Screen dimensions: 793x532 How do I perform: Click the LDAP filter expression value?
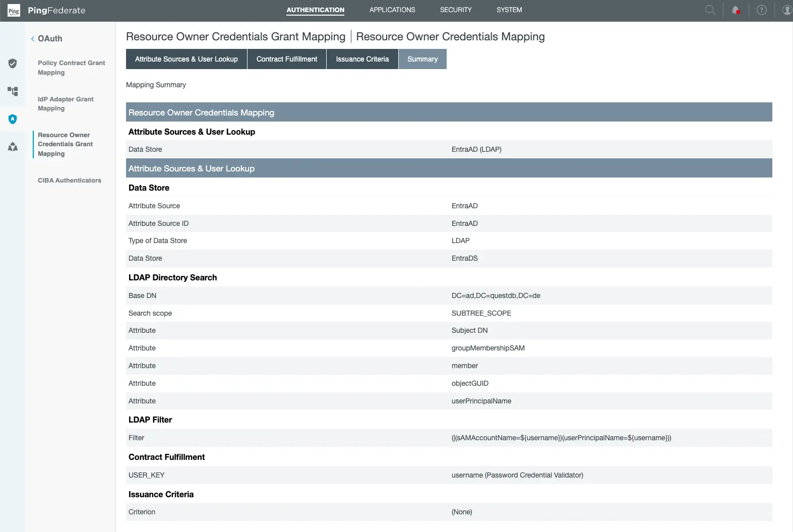(x=561, y=438)
